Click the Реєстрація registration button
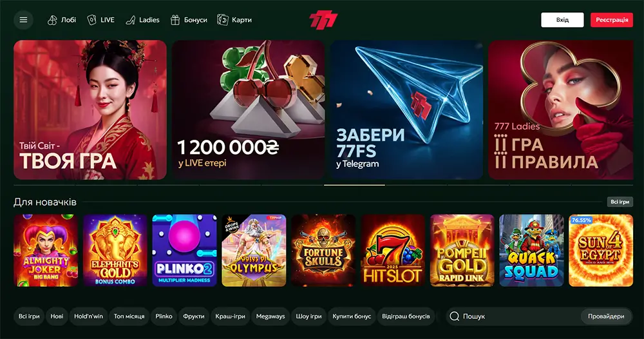 [612, 20]
